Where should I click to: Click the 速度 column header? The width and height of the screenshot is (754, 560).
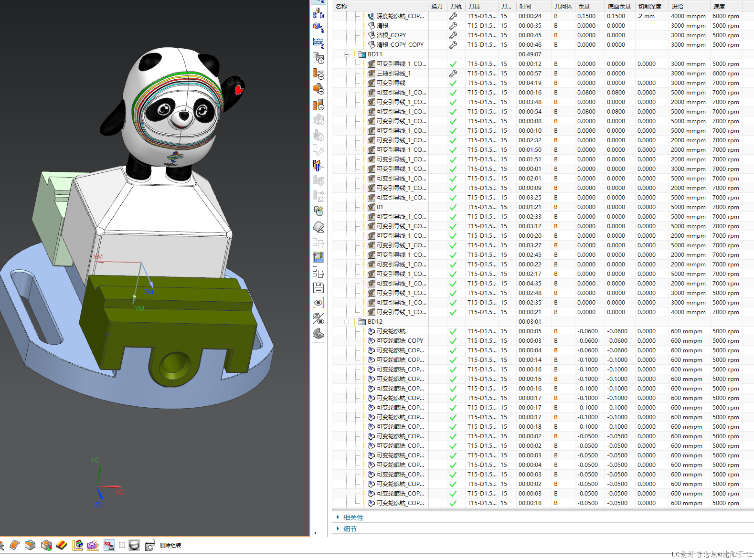click(726, 6)
